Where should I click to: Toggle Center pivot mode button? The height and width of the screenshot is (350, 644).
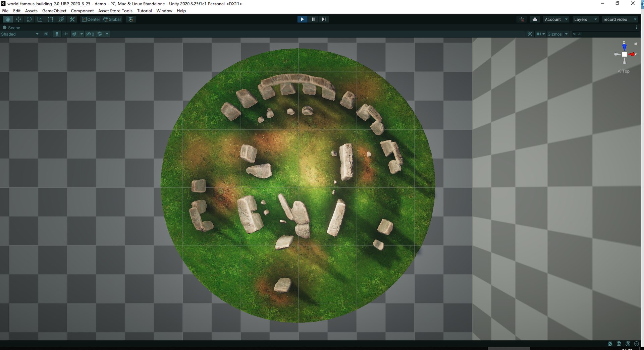click(91, 19)
